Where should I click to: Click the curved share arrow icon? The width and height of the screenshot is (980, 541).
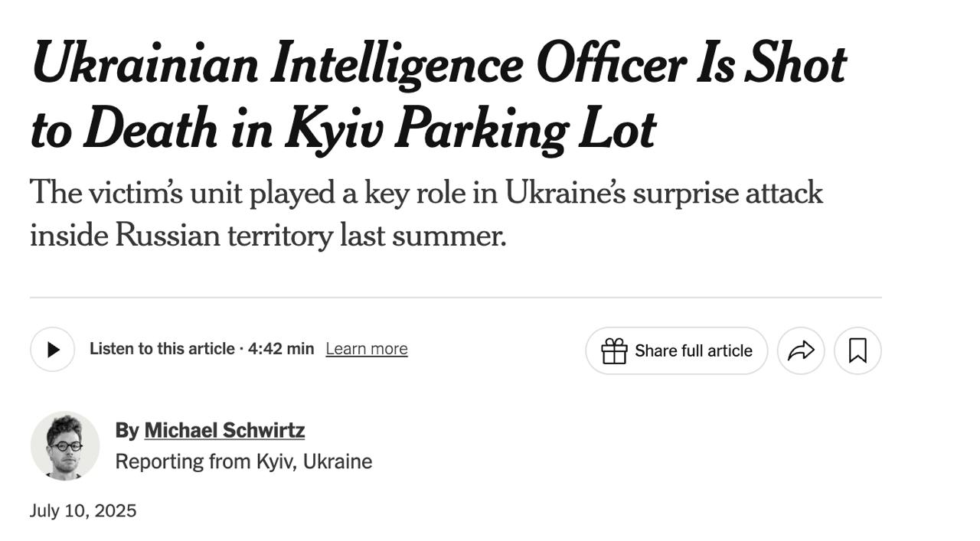(x=801, y=351)
